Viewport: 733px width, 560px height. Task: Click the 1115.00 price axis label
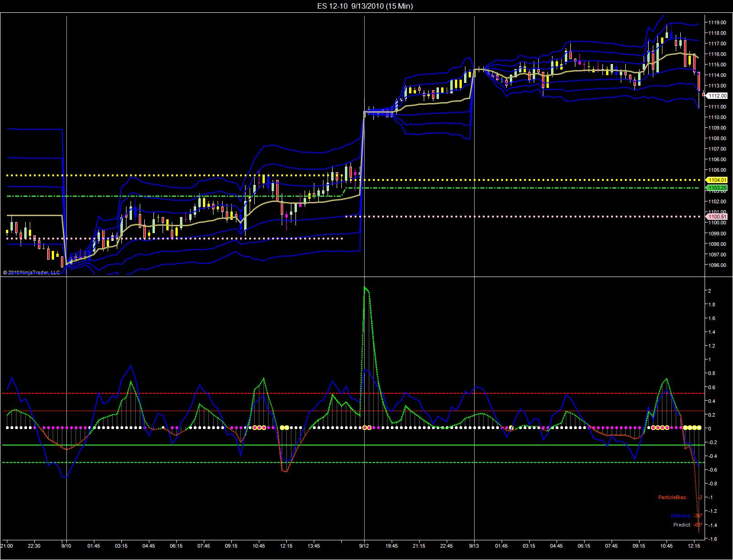coord(717,65)
